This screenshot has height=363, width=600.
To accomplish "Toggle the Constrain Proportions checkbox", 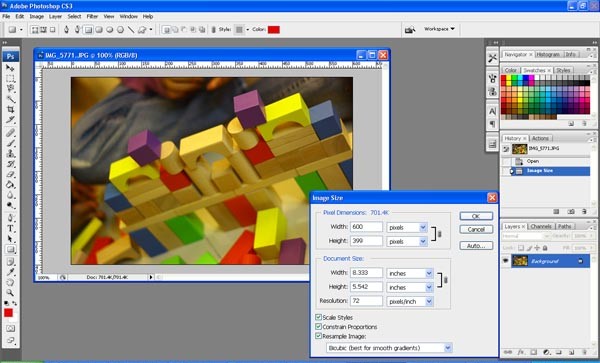I will click(318, 327).
